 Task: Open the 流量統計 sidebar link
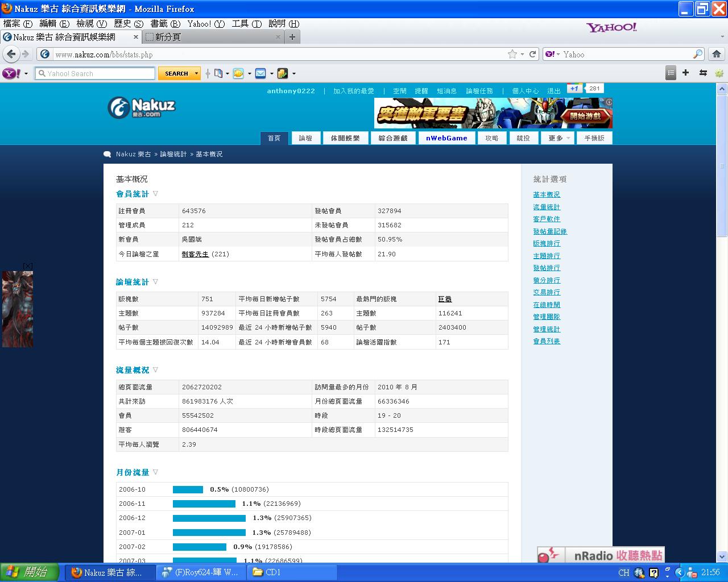coord(547,207)
